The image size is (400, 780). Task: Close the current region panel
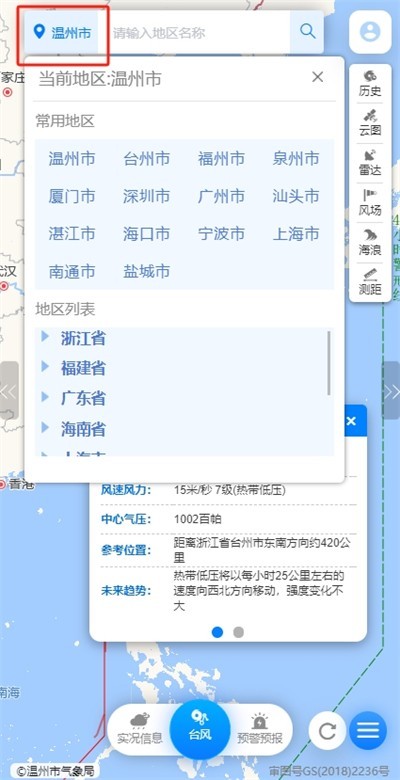pyautogui.click(x=317, y=77)
